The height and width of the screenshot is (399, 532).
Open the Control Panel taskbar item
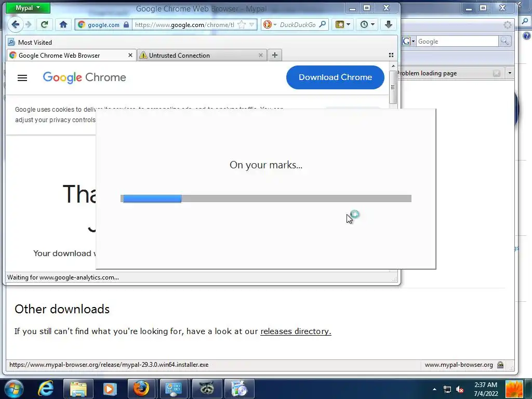click(x=174, y=389)
